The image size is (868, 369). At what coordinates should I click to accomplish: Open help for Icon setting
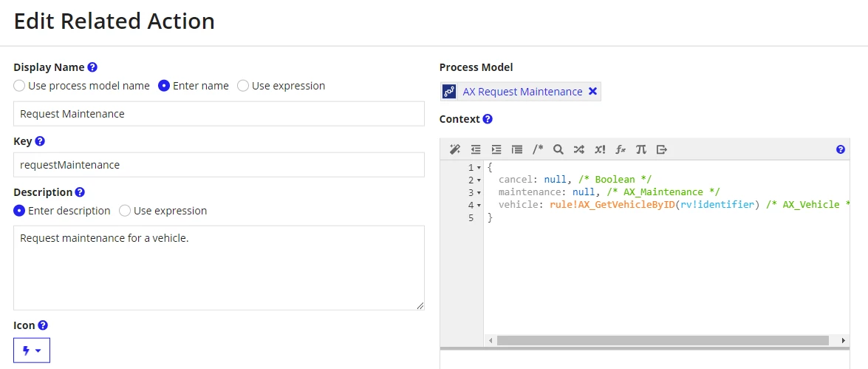click(x=43, y=325)
